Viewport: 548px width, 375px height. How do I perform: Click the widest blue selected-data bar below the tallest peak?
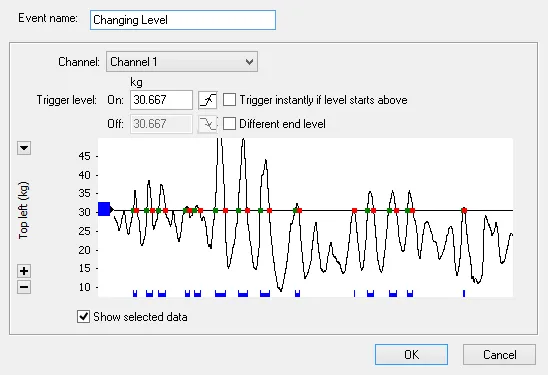220,294
